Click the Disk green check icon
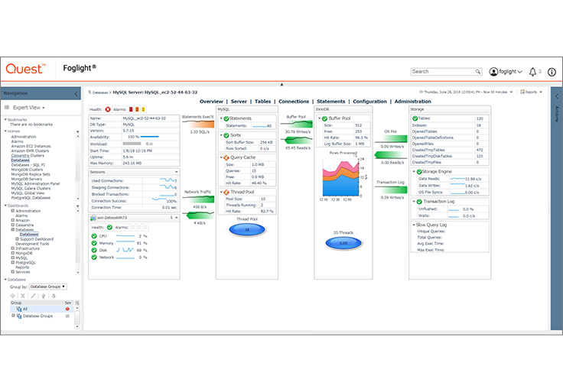This screenshot has width=563, height=392. [x=94, y=250]
